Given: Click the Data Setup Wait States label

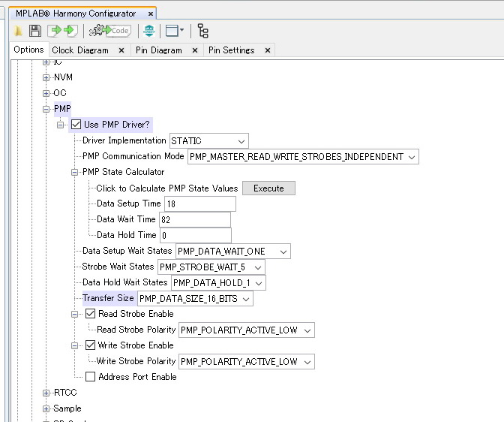Looking at the screenshot, I should pos(127,251).
